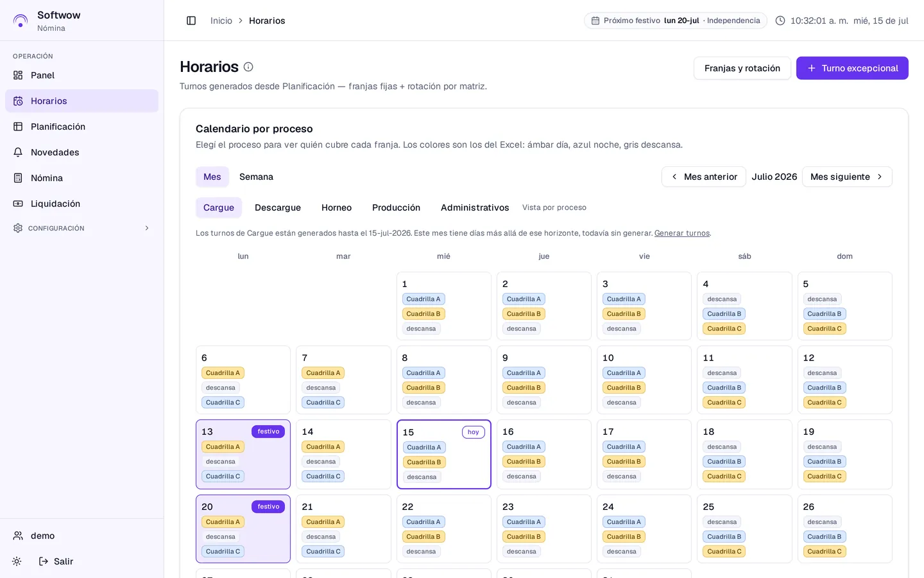The width and height of the screenshot is (924, 578).
Task: Click the Horarios calendar-clock icon
Action: point(18,101)
